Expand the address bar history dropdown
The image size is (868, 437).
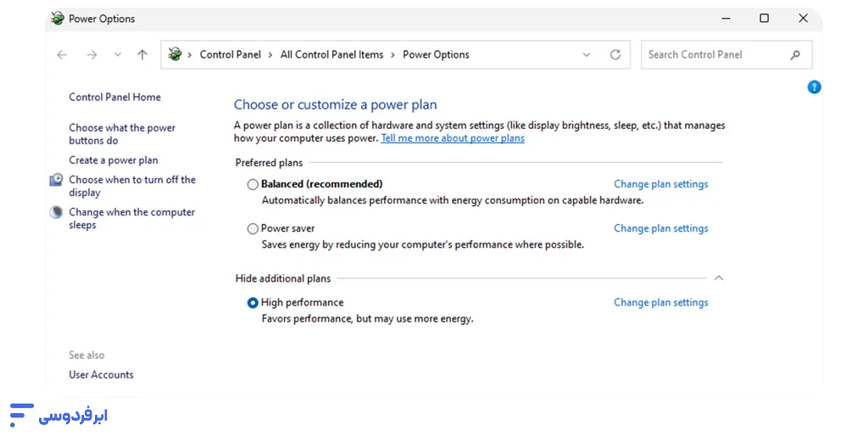(x=587, y=54)
